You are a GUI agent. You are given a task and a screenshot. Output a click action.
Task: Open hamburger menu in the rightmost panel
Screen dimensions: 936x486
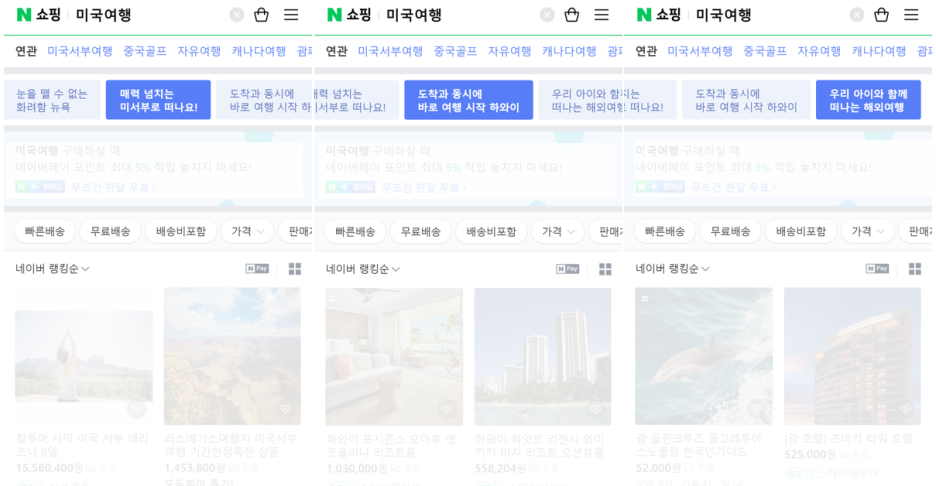[x=911, y=15]
